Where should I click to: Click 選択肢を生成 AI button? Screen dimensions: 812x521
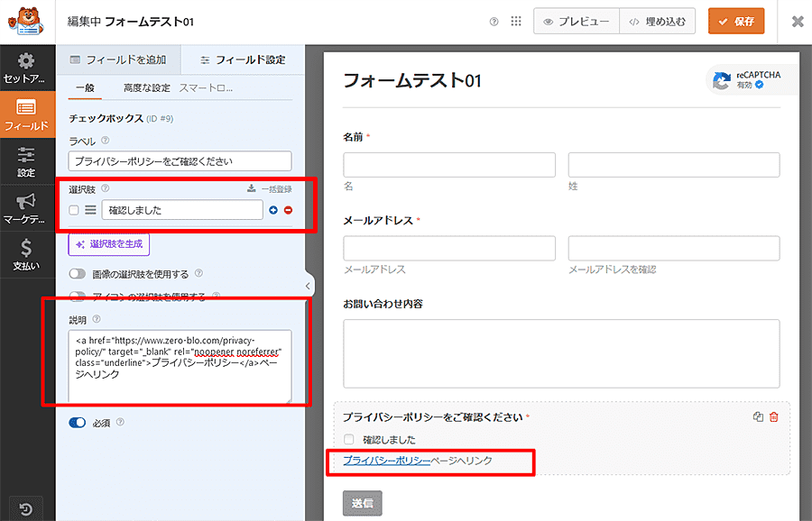[x=109, y=244]
